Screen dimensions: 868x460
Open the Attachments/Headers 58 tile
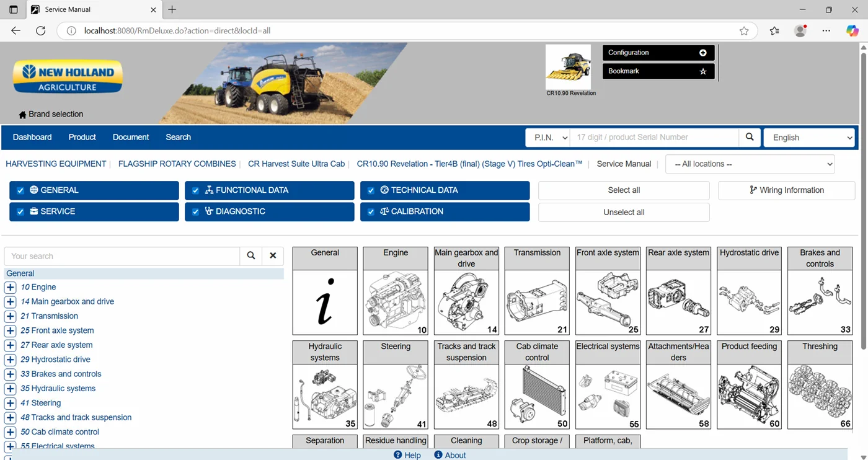click(x=678, y=385)
